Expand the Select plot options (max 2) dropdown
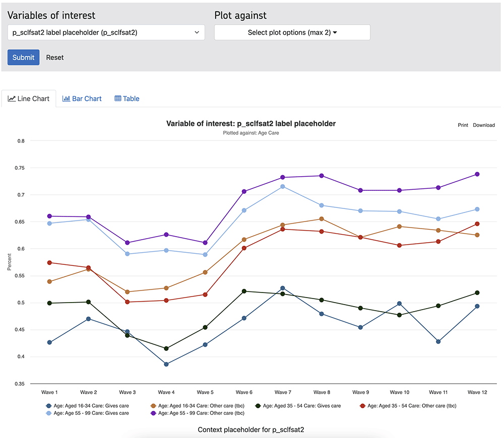This screenshot has height=438, width=504. (x=292, y=32)
